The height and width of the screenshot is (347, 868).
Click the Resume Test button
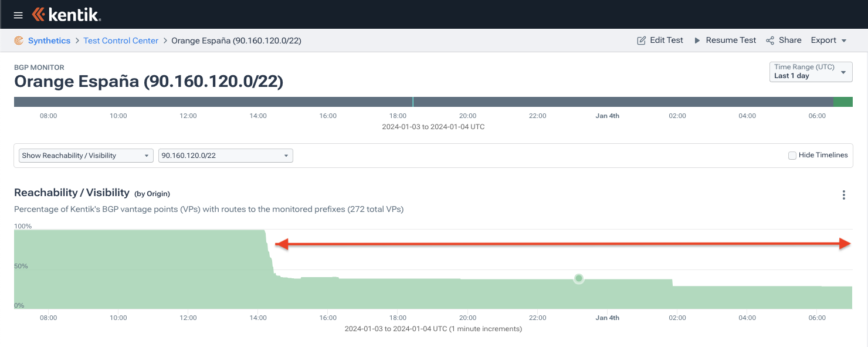point(725,41)
